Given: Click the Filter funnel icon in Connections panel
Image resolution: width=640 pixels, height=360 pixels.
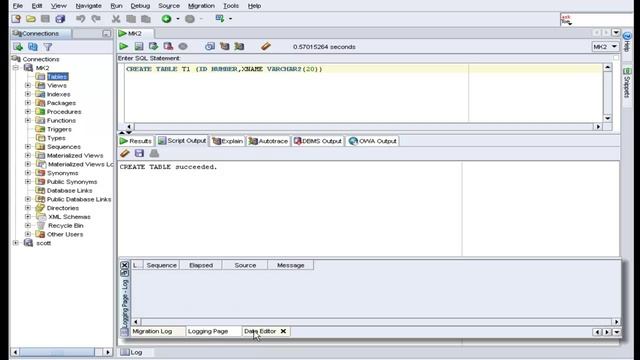Looking at the screenshot, I should pyautogui.click(x=48, y=47).
